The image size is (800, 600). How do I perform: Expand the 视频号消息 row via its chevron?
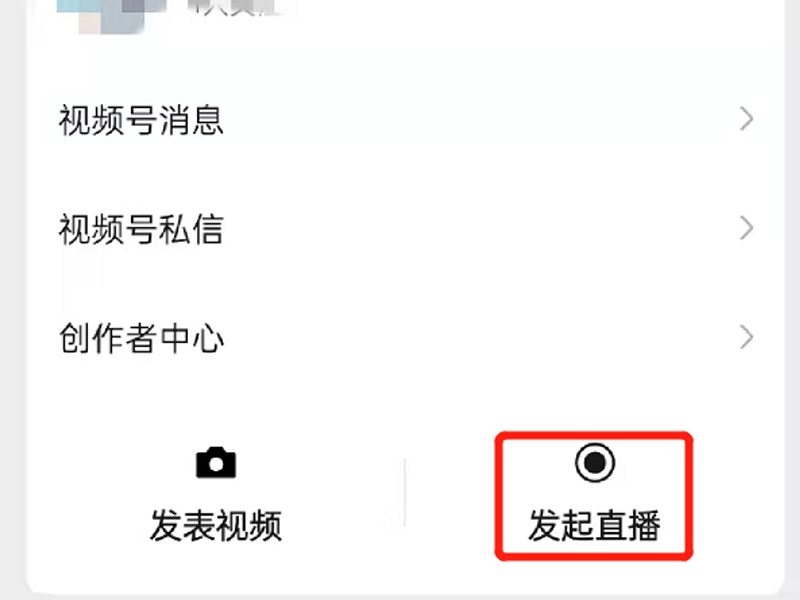pyautogui.click(x=746, y=119)
